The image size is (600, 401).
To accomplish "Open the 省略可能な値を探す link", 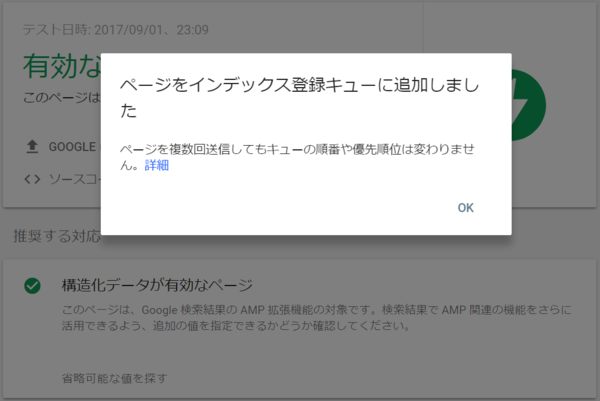I will coord(114,378).
